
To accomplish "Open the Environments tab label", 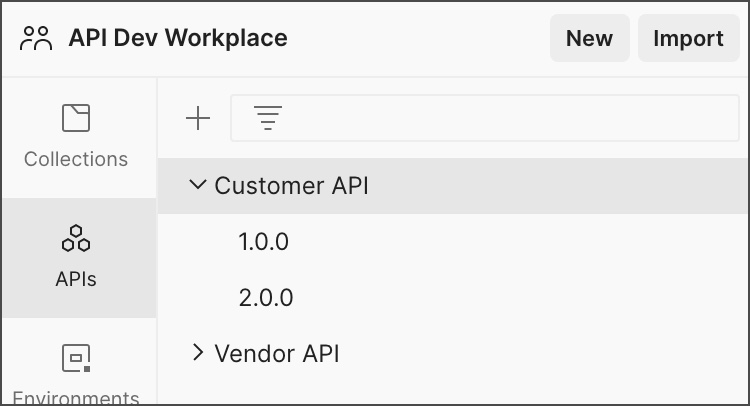I will click(x=76, y=397).
